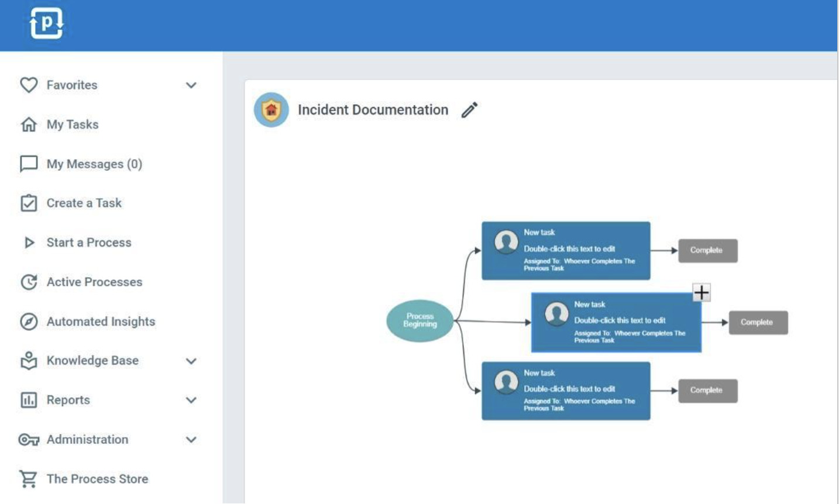
Task: Select the top New task box
Action: 566,250
